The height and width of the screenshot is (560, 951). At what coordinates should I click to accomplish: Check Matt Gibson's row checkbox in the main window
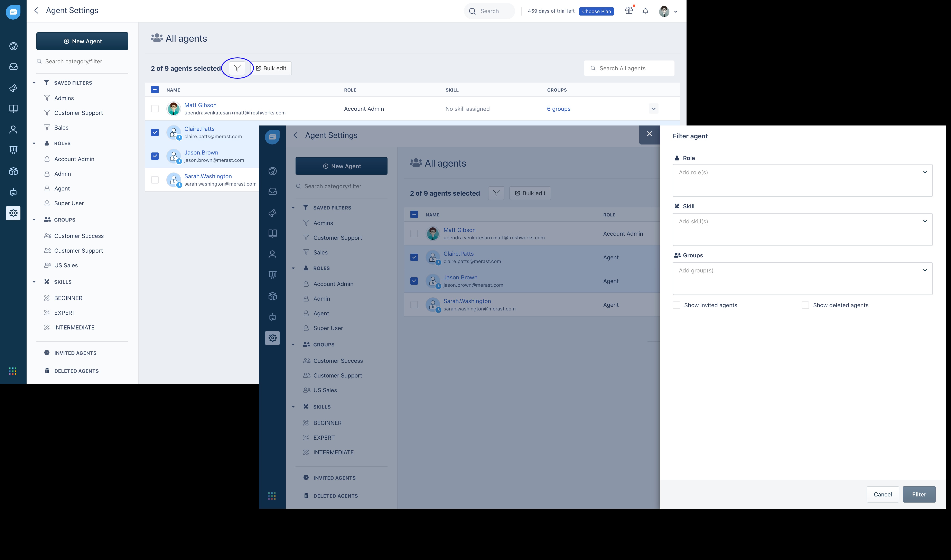coord(155,109)
